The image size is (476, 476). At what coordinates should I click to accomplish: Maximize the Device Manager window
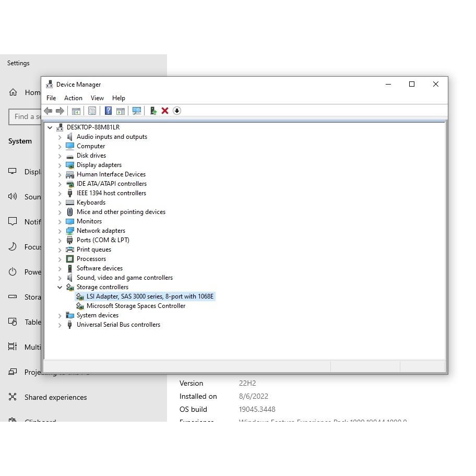(x=412, y=84)
